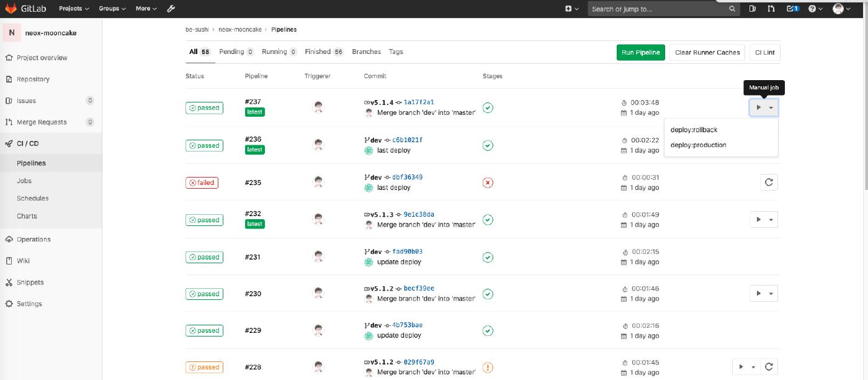Image resolution: width=868 pixels, height=380 pixels.
Task: Click the passed stage icon for pipeline #237
Action: point(488,108)
